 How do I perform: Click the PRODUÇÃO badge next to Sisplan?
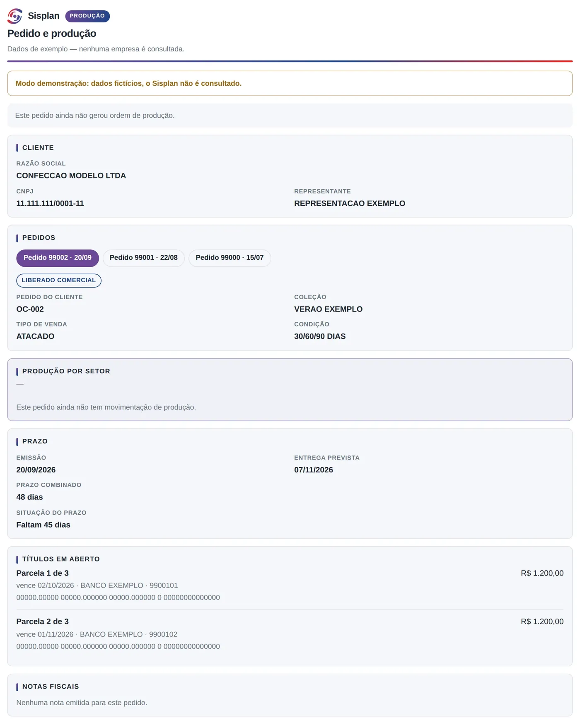coord(87,16)
